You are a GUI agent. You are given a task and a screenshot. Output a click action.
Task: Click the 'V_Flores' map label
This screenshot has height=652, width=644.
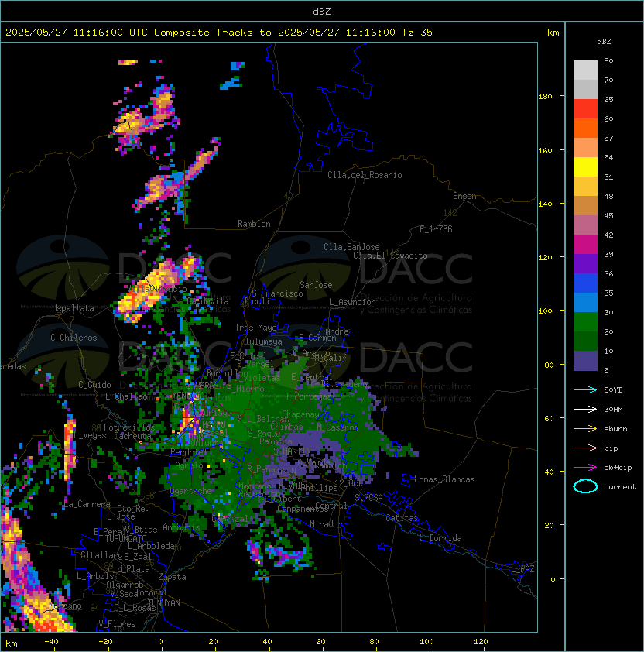[x=117, y=624]
